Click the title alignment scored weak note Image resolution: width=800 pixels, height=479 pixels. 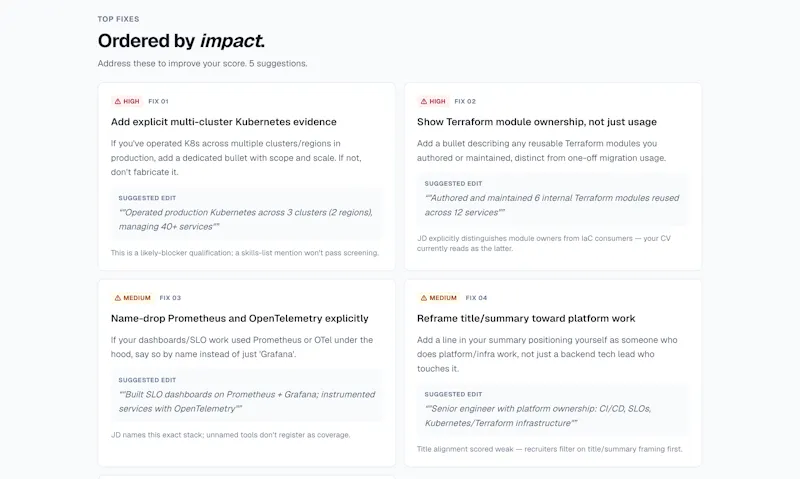[x=549, y=449]
